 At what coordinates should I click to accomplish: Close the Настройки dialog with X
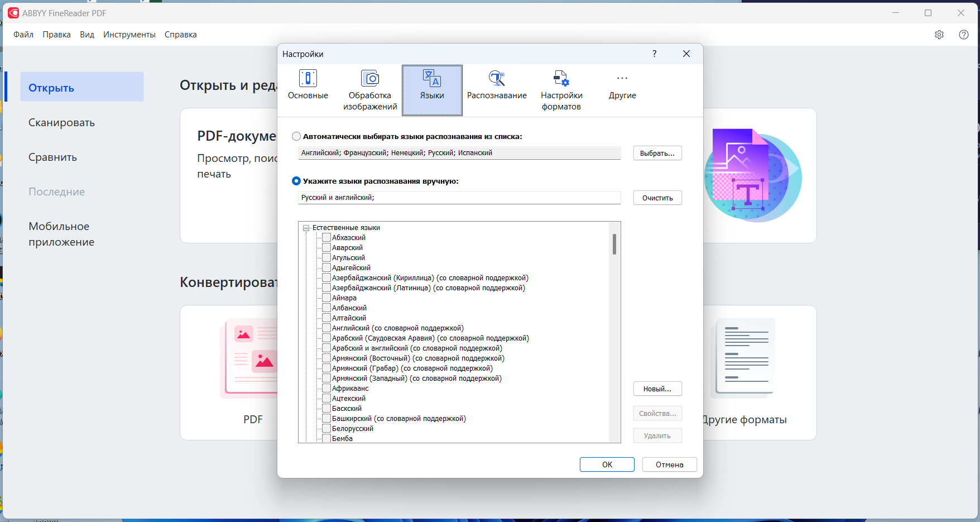[686, 54]
